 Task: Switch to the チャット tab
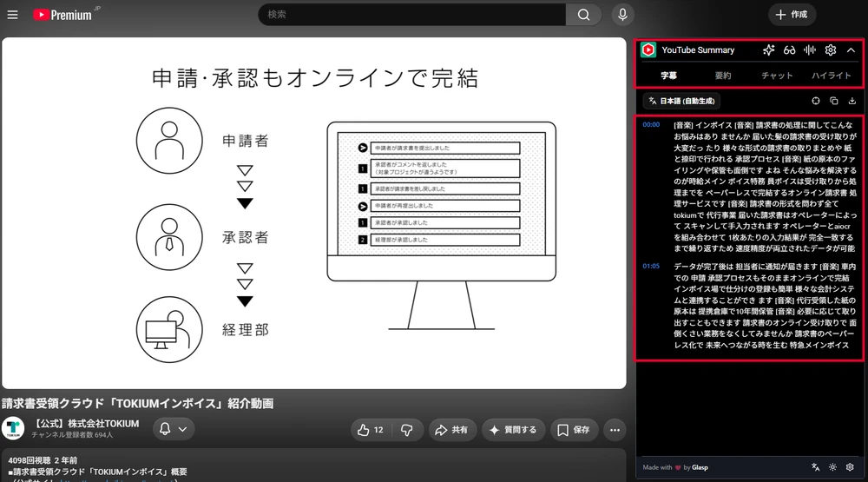tap(777, 76)
